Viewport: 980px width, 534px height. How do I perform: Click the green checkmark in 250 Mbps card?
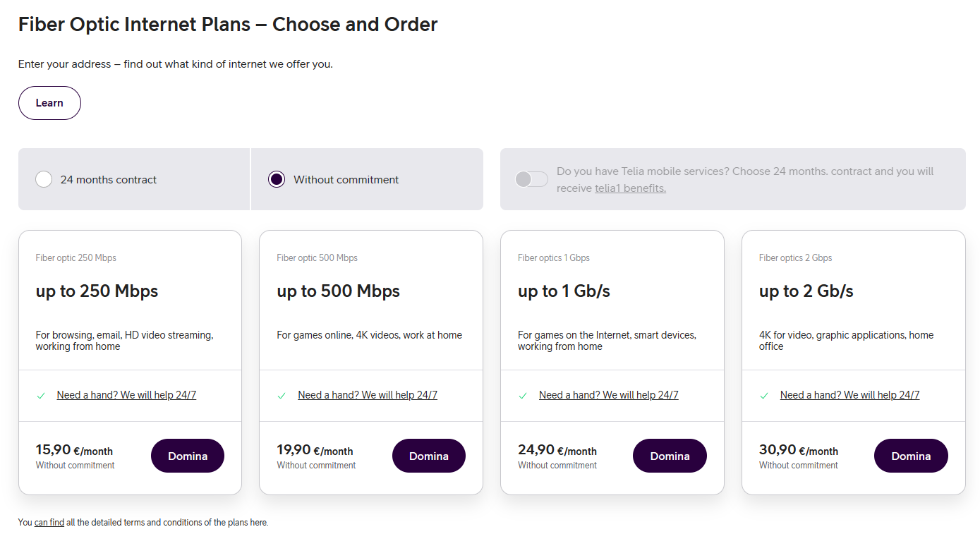(x=41, y=396)
